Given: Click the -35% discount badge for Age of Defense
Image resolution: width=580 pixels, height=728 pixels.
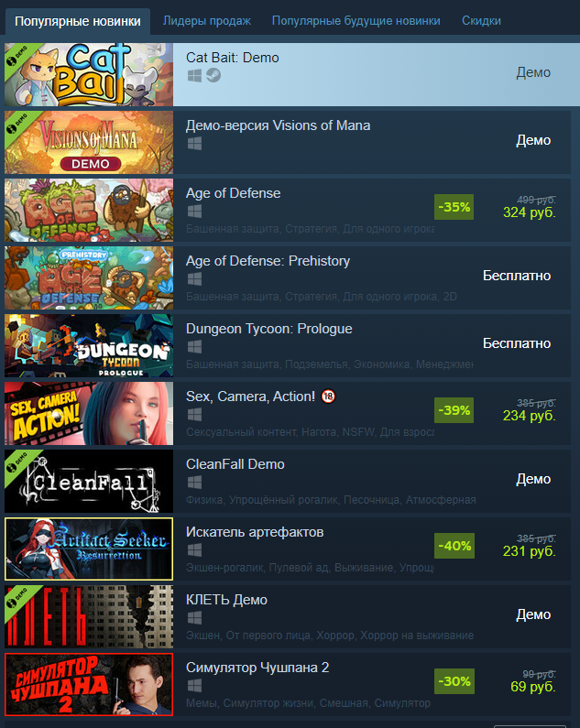Looking at the screenshot, I should pos(454,207).
